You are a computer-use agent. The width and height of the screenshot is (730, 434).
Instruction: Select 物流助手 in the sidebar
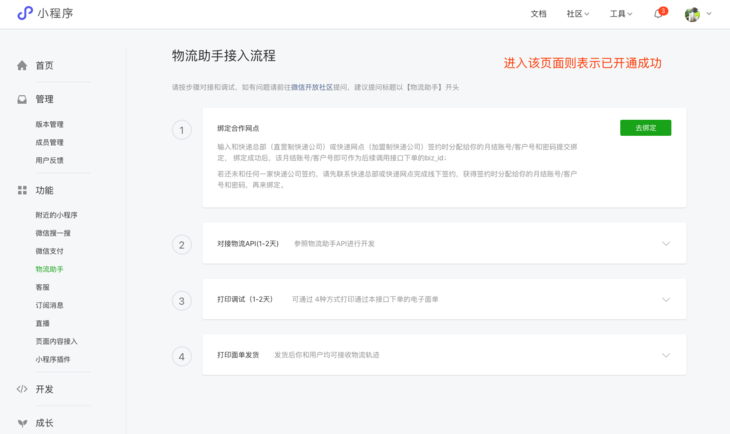point(50,269)
